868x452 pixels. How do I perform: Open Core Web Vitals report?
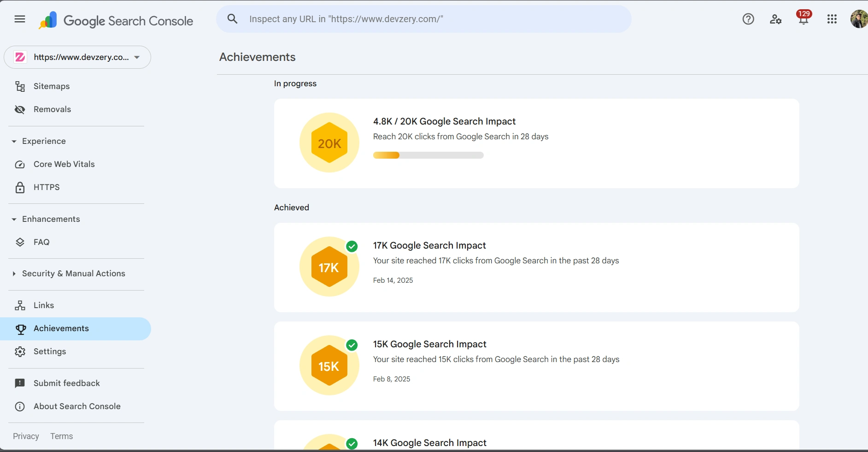pyautogui.click(x=64, y=164)
